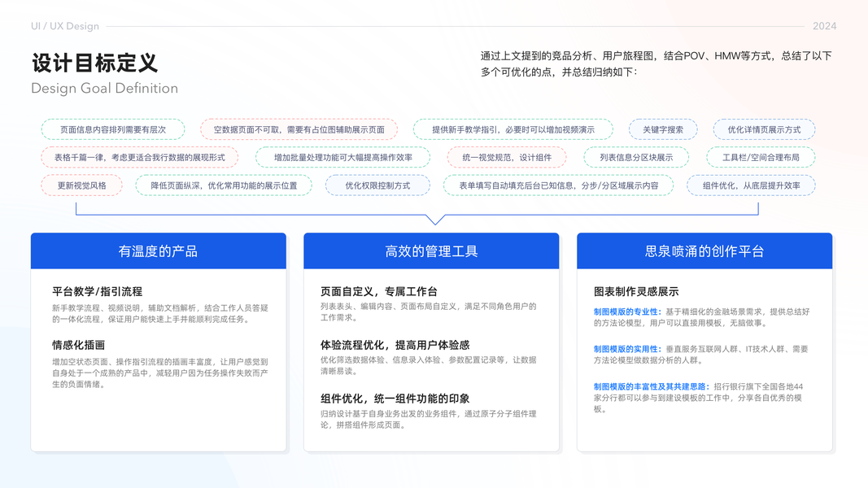Viewport: 868px width, 488px height.
Task: Select the 空数据页面不可取 tag
Action: tap(299, 129)
